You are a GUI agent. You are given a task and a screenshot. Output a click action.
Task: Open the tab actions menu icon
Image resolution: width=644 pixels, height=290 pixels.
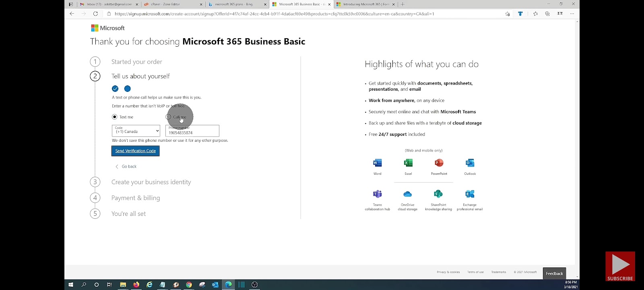click(71, 4)
